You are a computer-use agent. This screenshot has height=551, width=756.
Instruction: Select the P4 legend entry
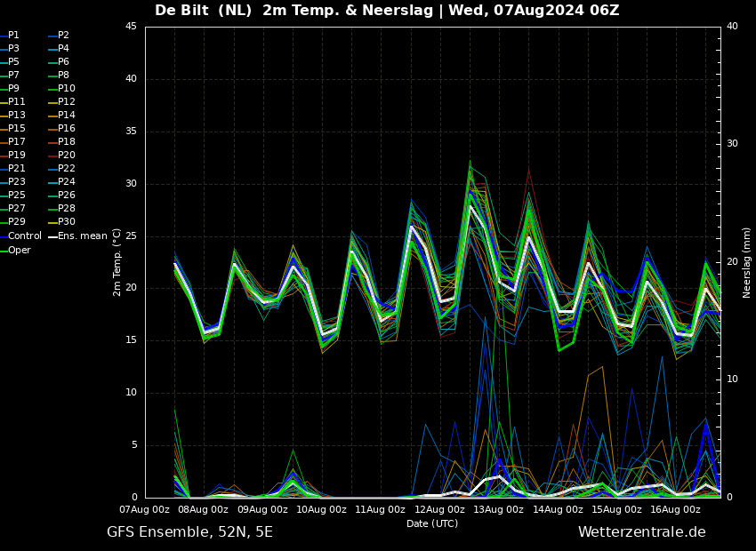pyautogui.click(x=64, y=49)
